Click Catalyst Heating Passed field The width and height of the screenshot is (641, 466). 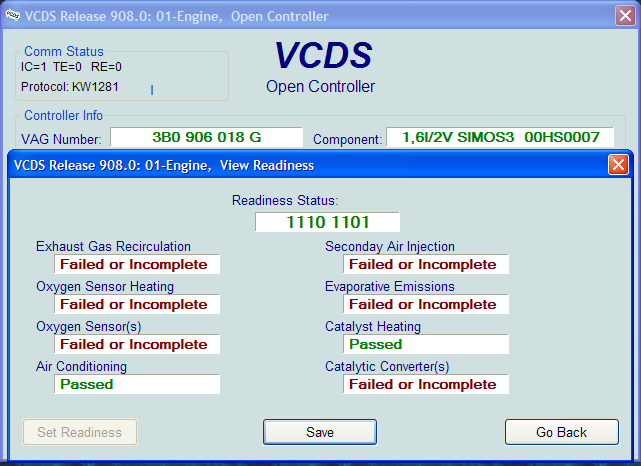[426, 344]
